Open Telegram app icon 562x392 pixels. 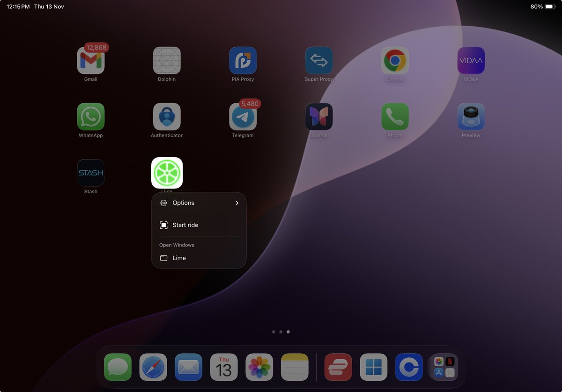(x=243, y=116)
